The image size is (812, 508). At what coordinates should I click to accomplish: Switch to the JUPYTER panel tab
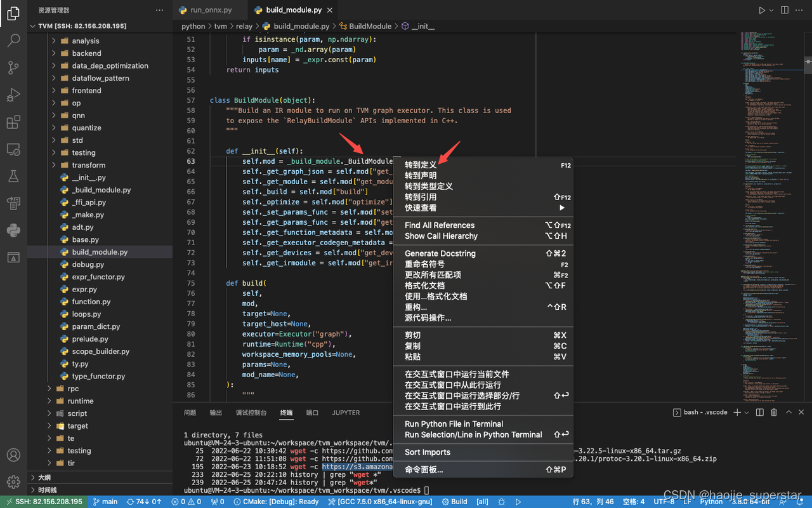click(x=346, y=413)
